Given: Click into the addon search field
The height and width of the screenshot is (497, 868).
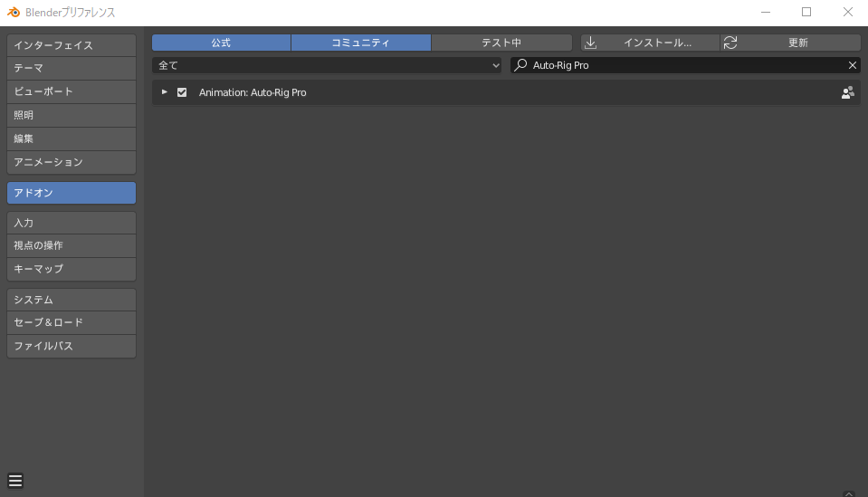Looking at the screenshot, I should click(x=685, y=65).
